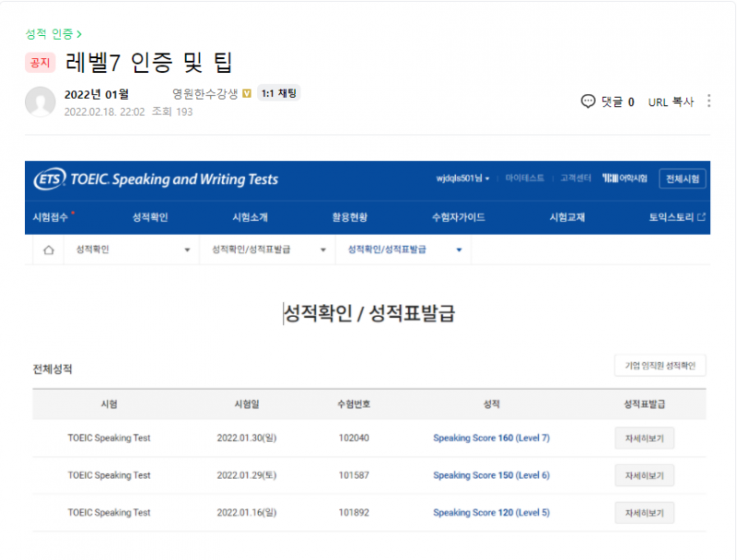The image size is (737, 560).
Task: Click the registration number 102040
Action: [354, 437]
